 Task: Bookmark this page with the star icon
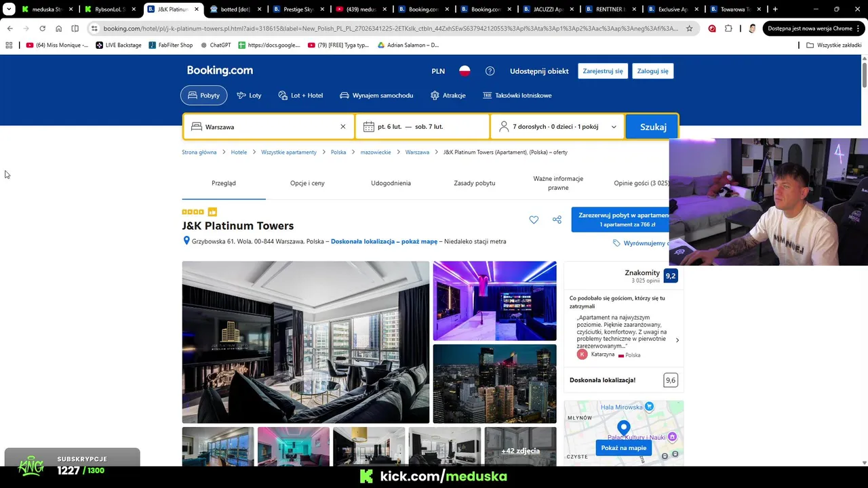pyautogui.click(x=689, y=28)
